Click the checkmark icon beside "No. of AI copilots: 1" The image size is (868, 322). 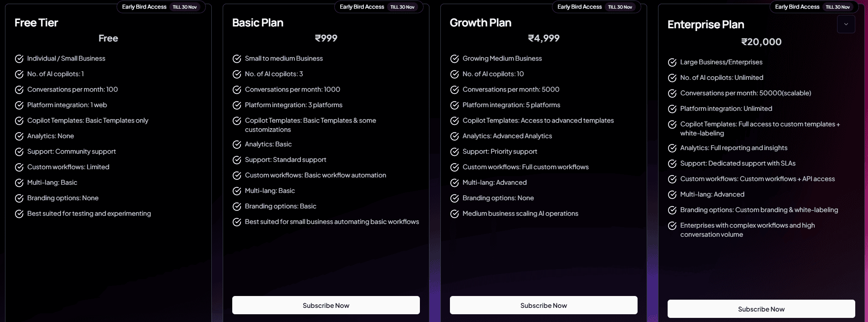point(19,74)
